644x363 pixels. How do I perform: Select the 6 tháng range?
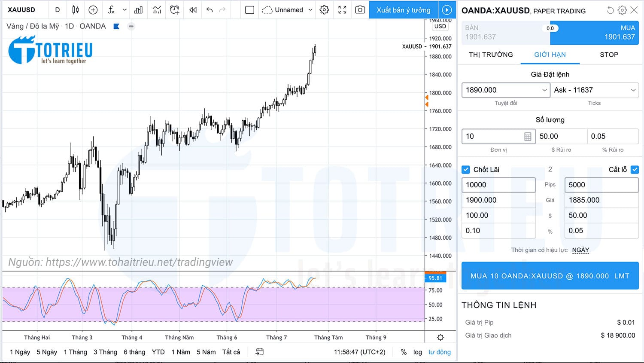pos(134,352)
